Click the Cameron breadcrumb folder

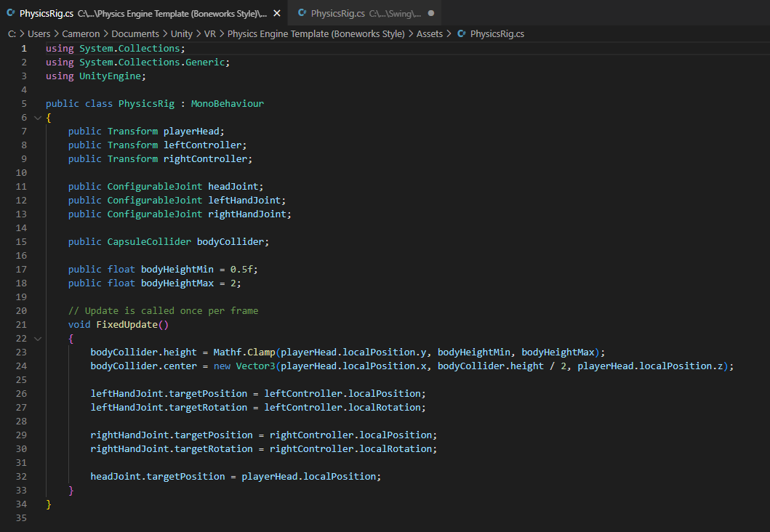tap(81, 34)
